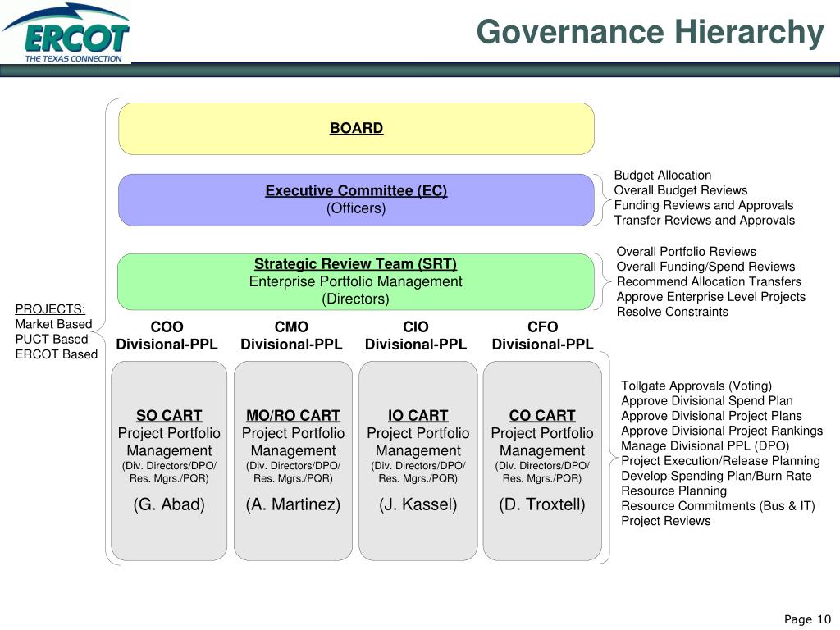
Task: Click Resolve Constraints text
Action: click(x=673, y=312)
